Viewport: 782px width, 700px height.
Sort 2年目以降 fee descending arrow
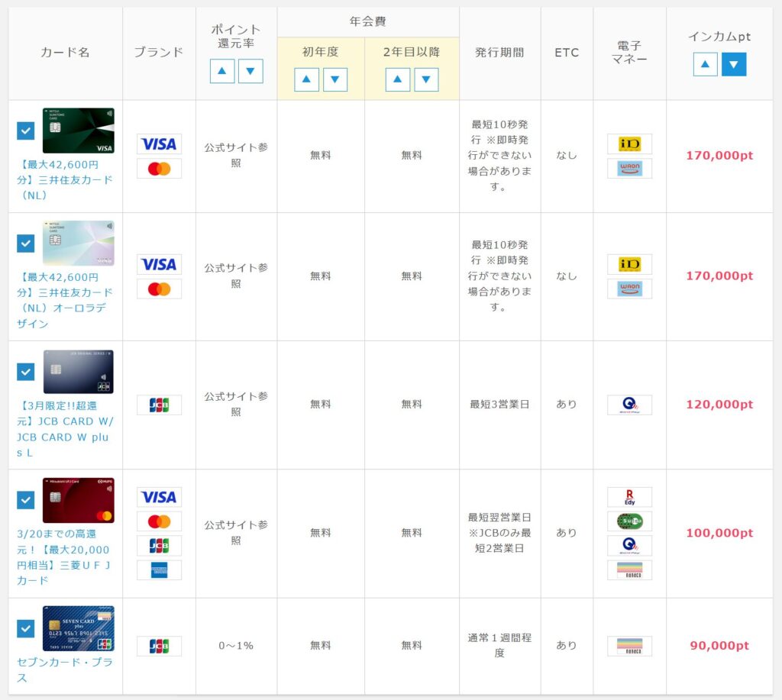[x=426, y=79]
